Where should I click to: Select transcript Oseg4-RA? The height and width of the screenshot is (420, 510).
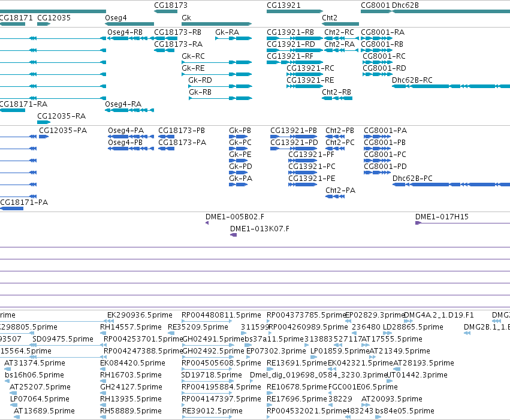pyautogui.click(x=123, y=104)
